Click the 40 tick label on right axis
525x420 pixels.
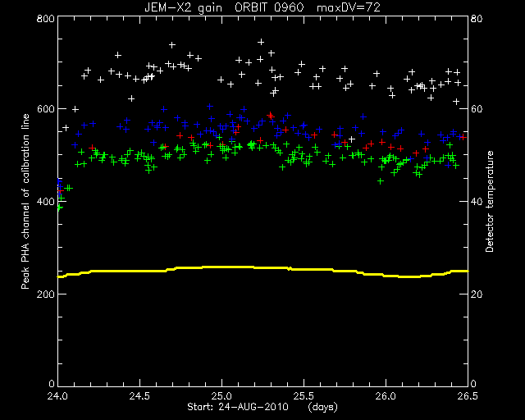point(477,202)
